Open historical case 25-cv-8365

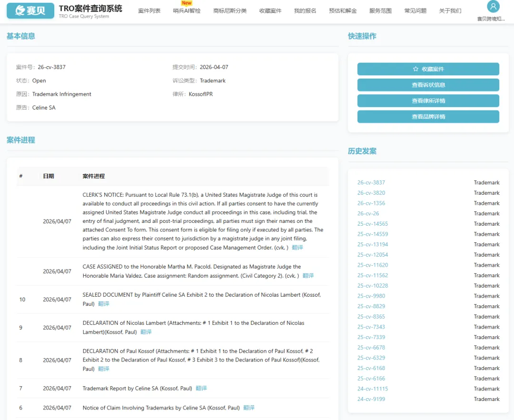tap(371, 317)
